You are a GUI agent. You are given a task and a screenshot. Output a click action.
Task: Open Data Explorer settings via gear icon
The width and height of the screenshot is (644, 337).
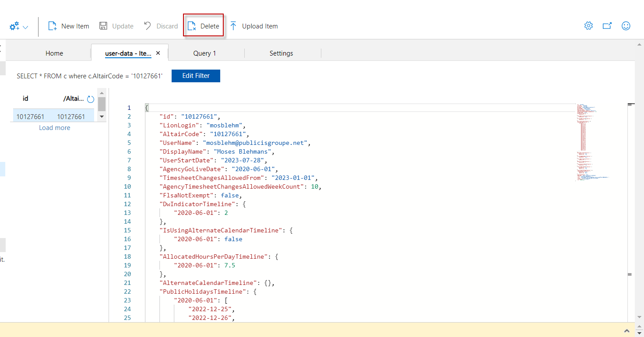[588, 26]
